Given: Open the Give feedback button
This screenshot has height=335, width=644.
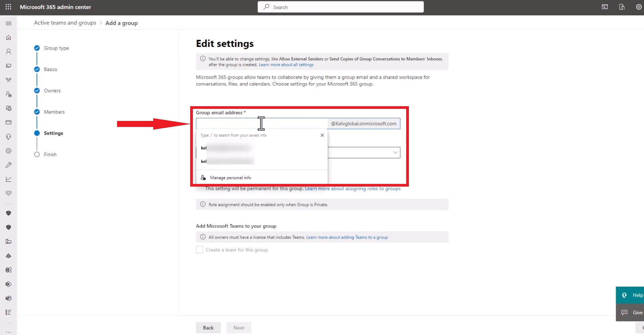Looking at the screenshot, I should click(x=630, y=313).
